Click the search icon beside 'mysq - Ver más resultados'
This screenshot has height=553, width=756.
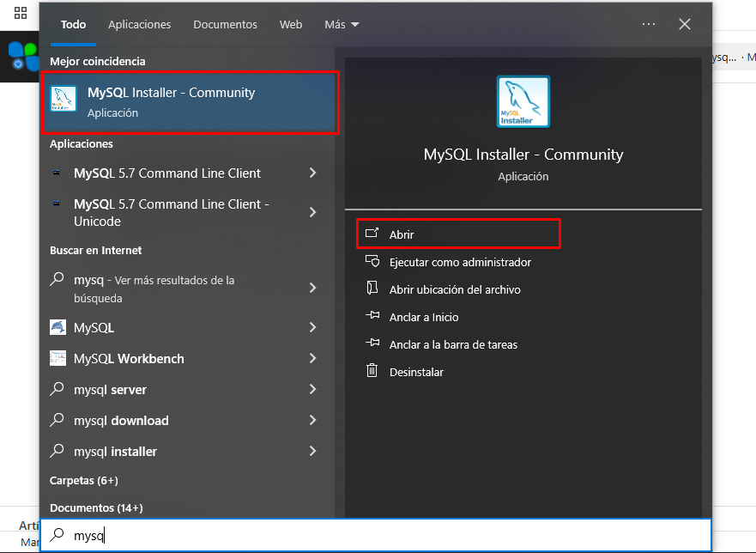57,279
